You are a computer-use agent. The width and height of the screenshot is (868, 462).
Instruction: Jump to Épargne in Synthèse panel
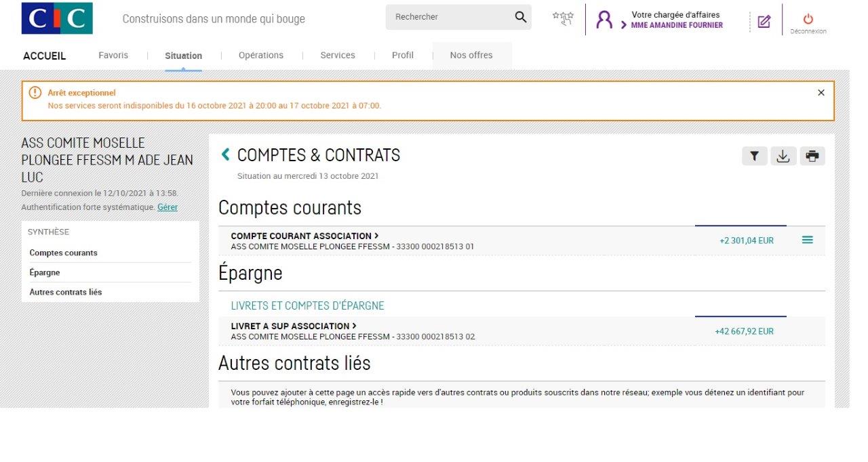point(45,272)
